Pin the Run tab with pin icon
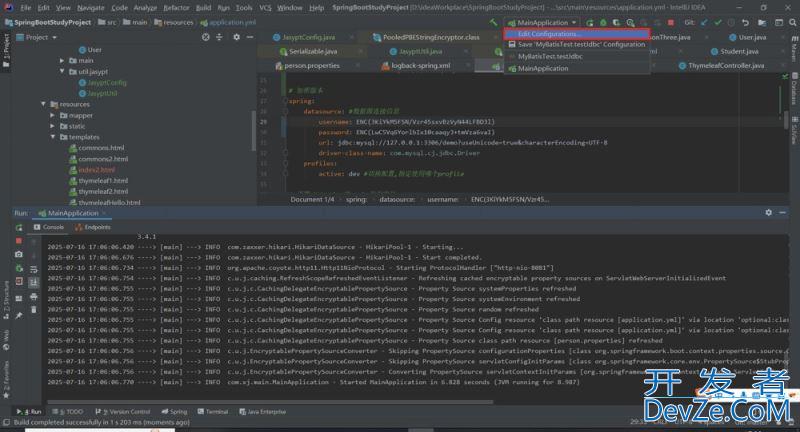This screenshot has height=432, width=800. (19, 316)
